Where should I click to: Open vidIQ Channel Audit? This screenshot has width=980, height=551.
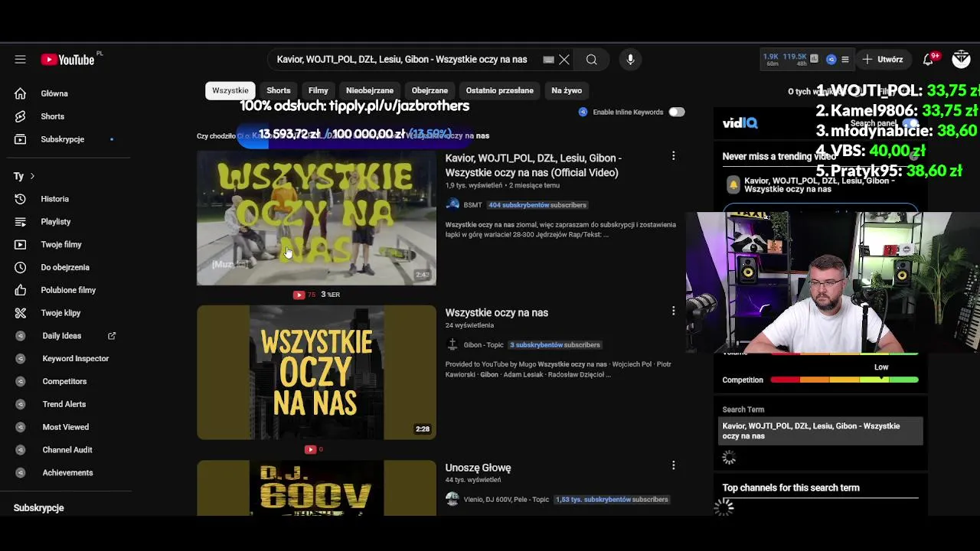66,450
